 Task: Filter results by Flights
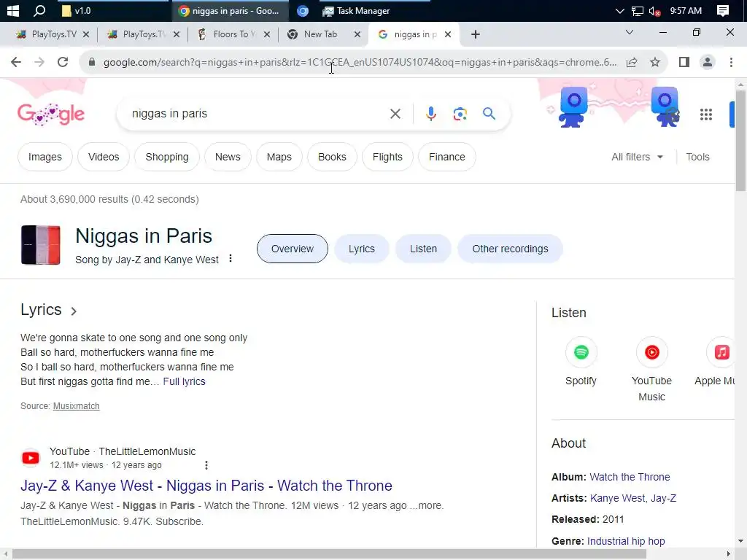pos(387,157)
